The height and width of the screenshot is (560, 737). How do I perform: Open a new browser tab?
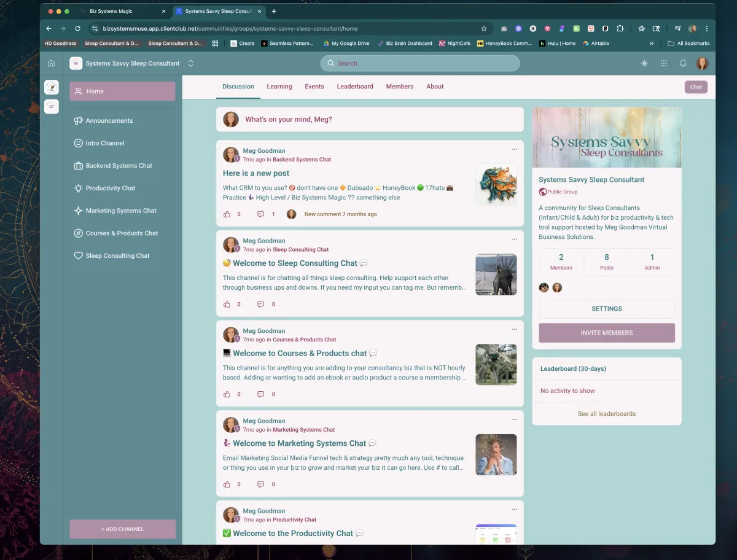click(274, 11)
